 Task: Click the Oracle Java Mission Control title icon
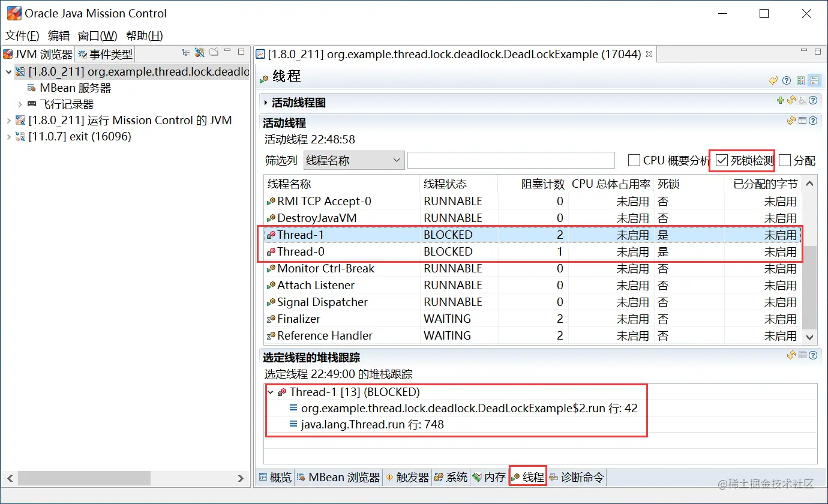pyautogui.click(x=13, y=13)
